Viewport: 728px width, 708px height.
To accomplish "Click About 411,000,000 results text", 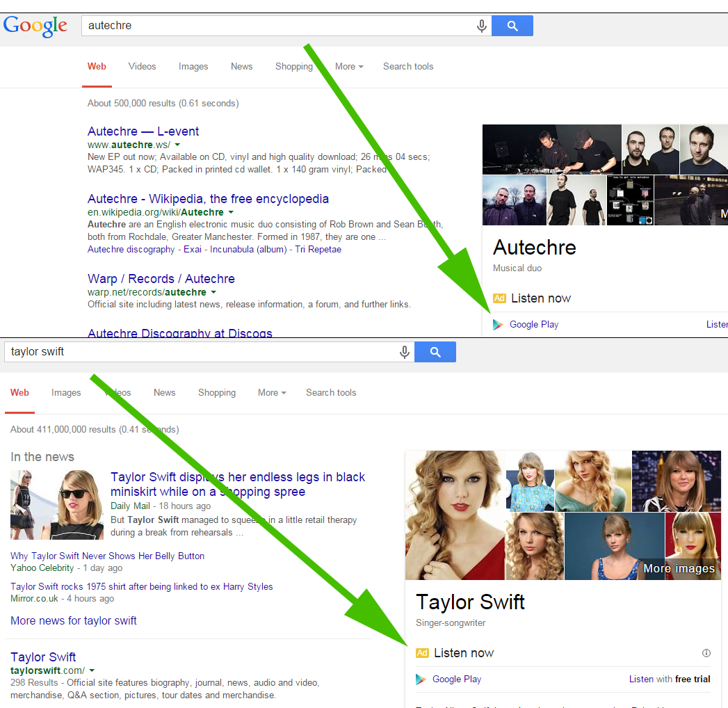I will [95, 429].
